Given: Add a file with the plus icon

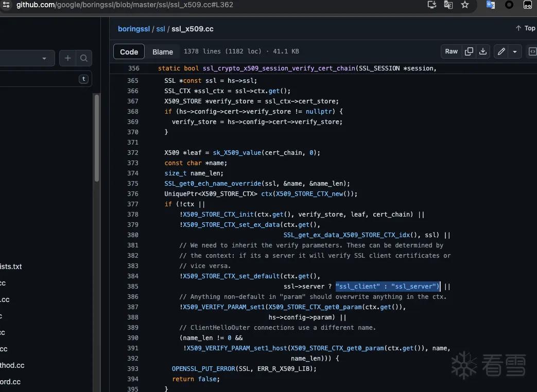Looking at the screenshot, I should 68,58.
